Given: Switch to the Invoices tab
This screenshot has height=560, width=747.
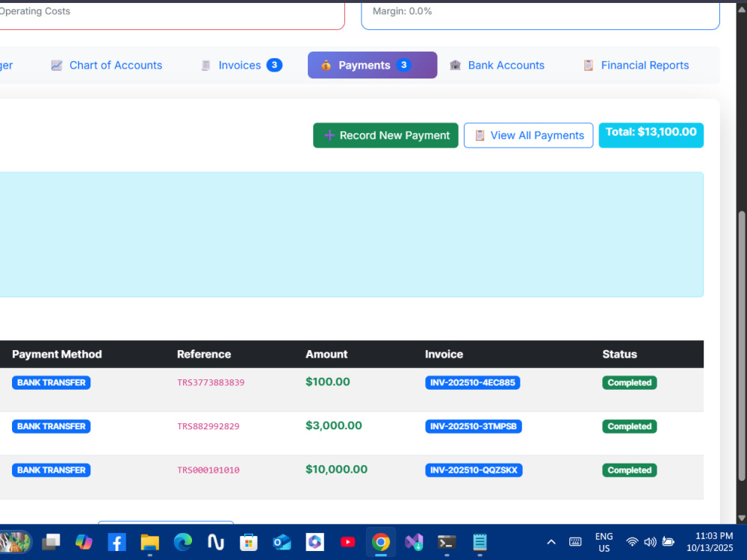Looking at the screenshot, I should [241, 65].
